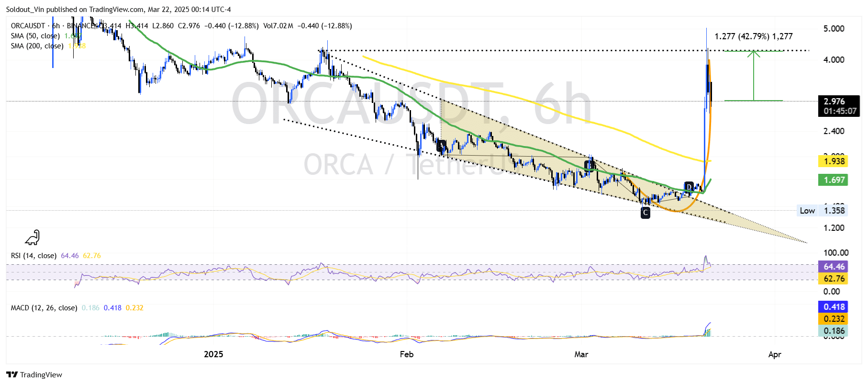
Task: Click the dinosaur icon above RSI pane
Action: (x=33, y=238)
